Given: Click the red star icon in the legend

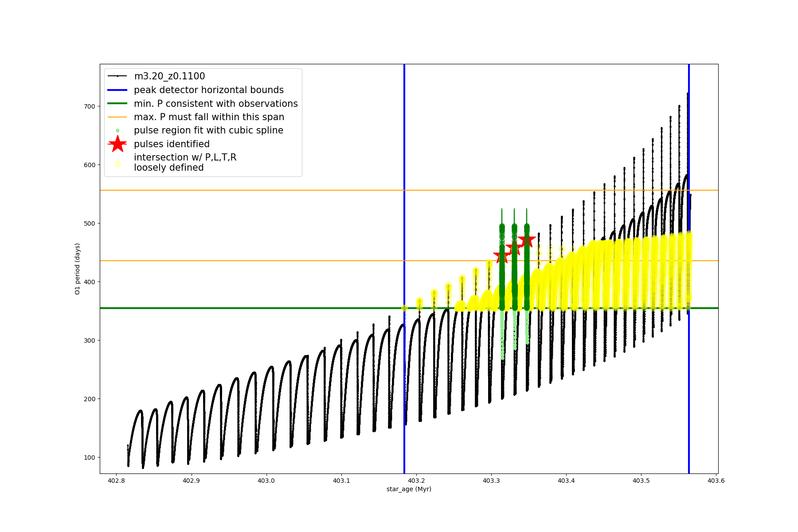Looking at the screenshot, I should click(x=117, y=144).
